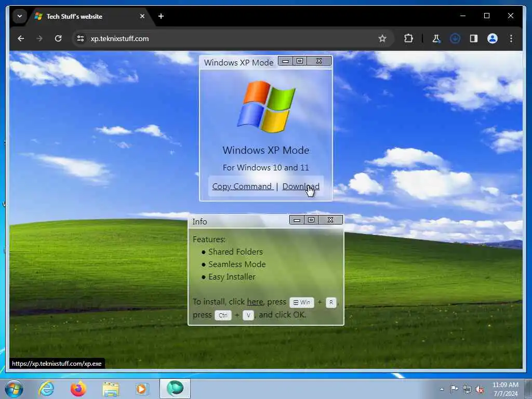532x399 pixels.
Task: Click the Windows XP logo image
Action: pyautogui.click(x=266, y=107)
